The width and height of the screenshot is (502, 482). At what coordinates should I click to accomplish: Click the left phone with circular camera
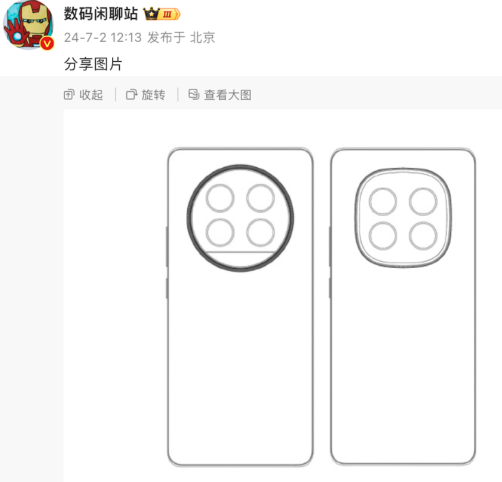240,307
